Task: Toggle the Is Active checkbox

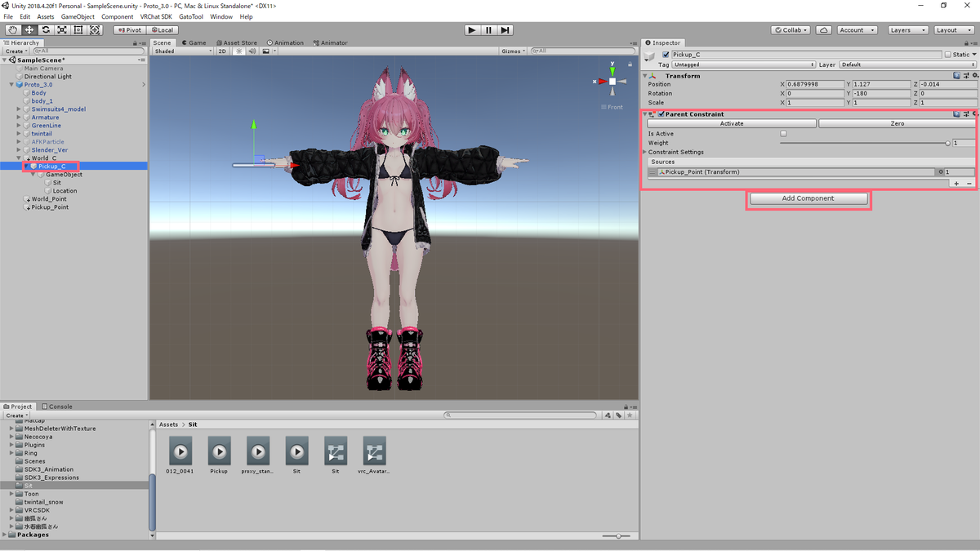Action: tap(783, 134)
